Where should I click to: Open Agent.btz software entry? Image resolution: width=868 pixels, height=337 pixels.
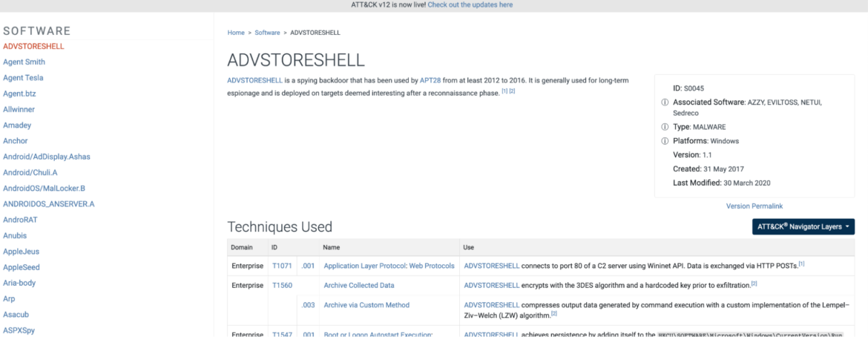(19, 94)
